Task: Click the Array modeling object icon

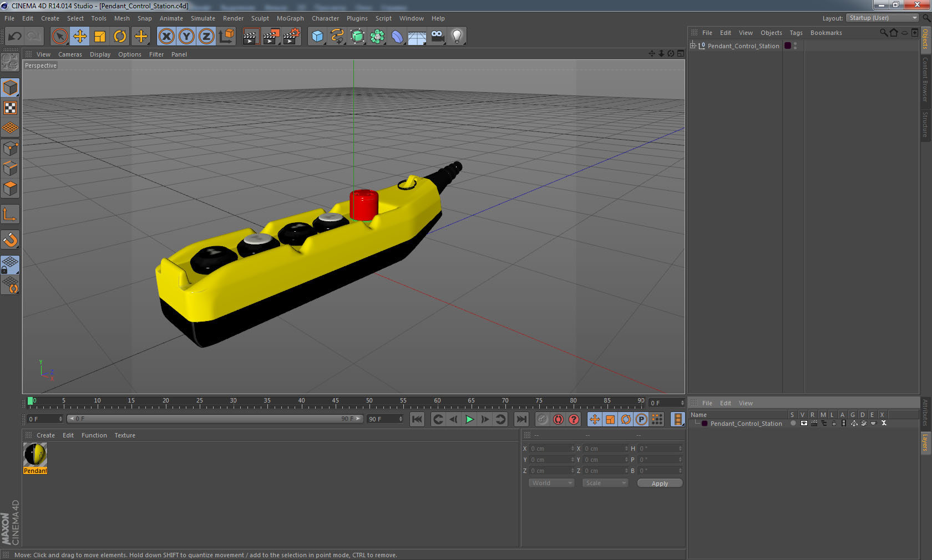Action: tap(377, 37)
